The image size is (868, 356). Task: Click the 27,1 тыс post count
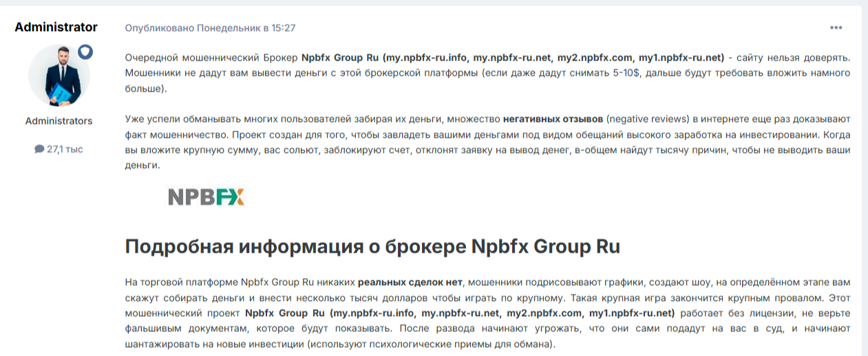tap(65, 149)
